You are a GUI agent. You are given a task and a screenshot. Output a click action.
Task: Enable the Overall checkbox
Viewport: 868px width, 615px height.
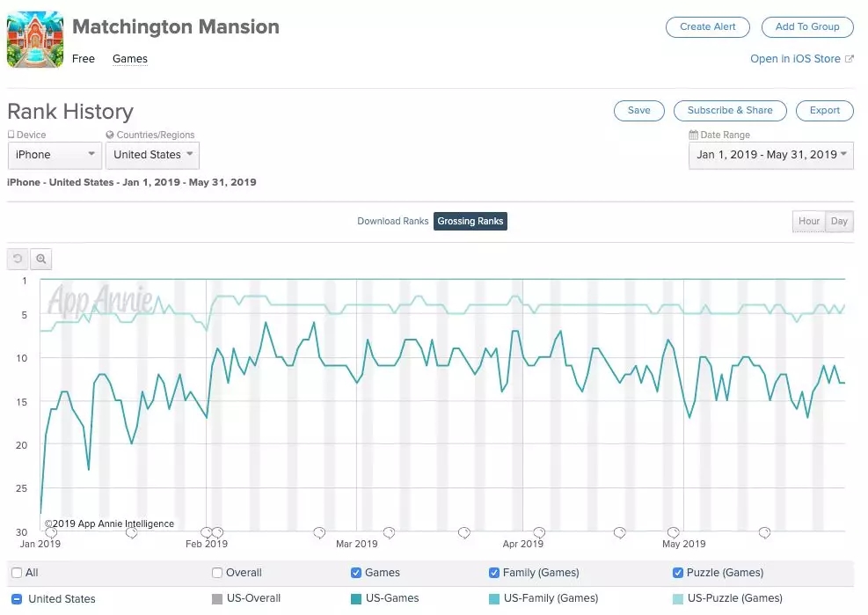pyautogui.click(x=217, y=573)
